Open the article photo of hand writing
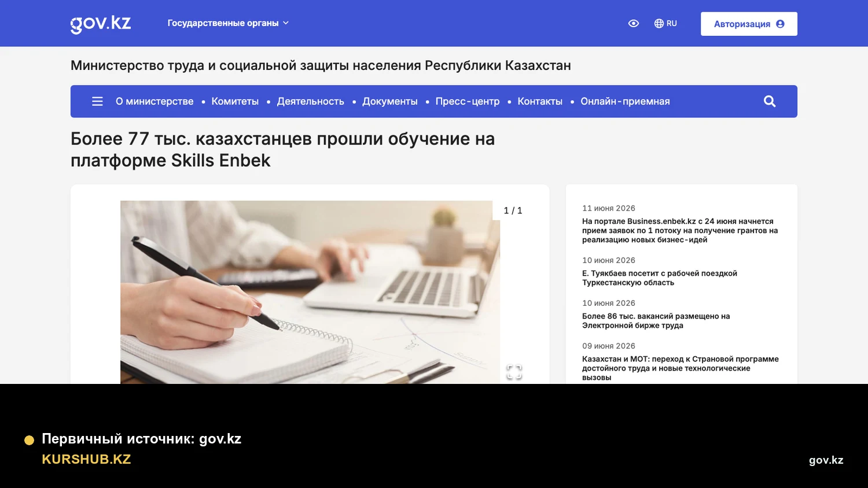 [x=310, y=292]
